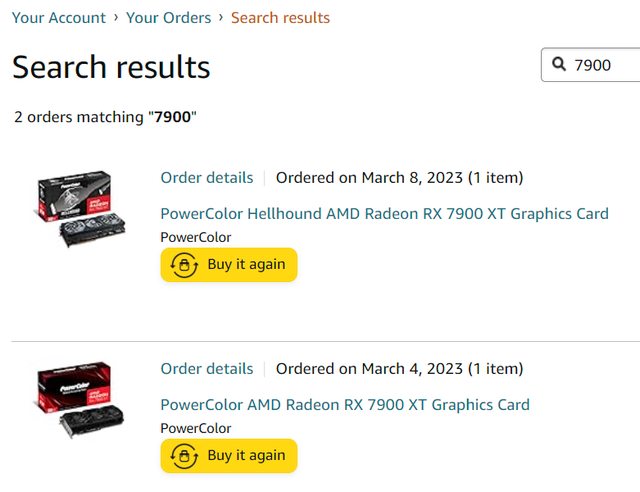The image size is (640, 492).
Task: Click the cart icon on Hellhound's Buy it again
Action: point(184,265)
